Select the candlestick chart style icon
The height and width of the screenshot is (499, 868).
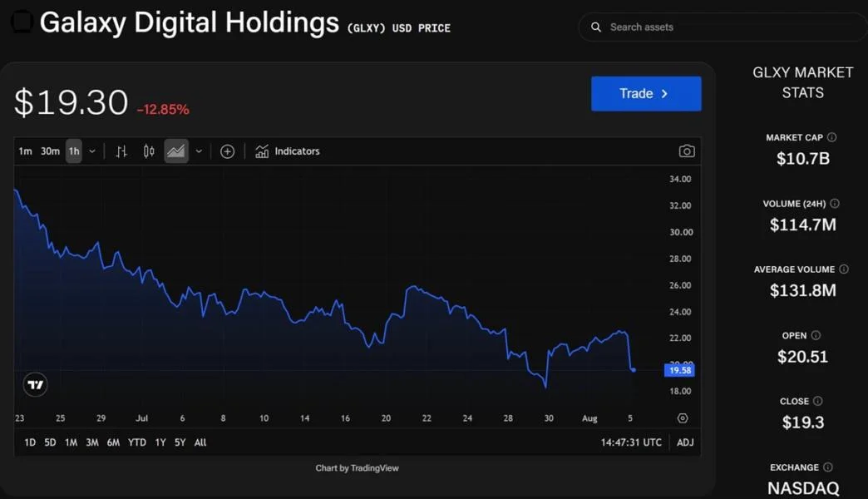click(148, 151)
